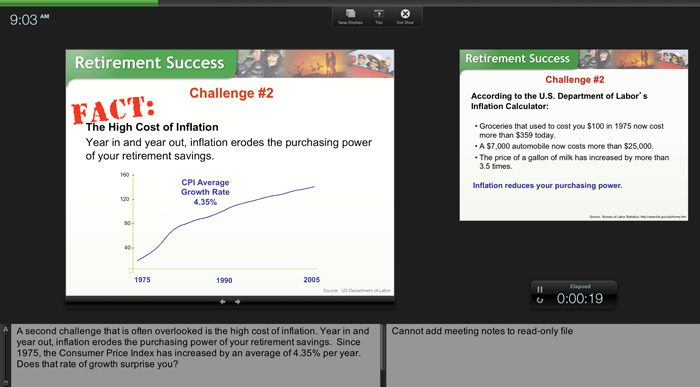The height and width of the screenshot is (387, 700).
Task: Click "Inflation reduces your purchasing power." text
Action: (x=547, y=185)
